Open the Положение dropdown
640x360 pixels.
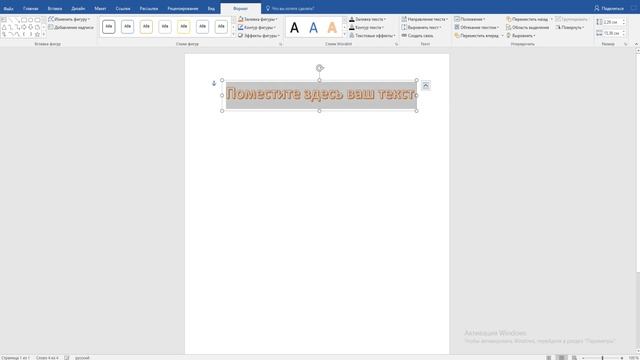point(469,19)
